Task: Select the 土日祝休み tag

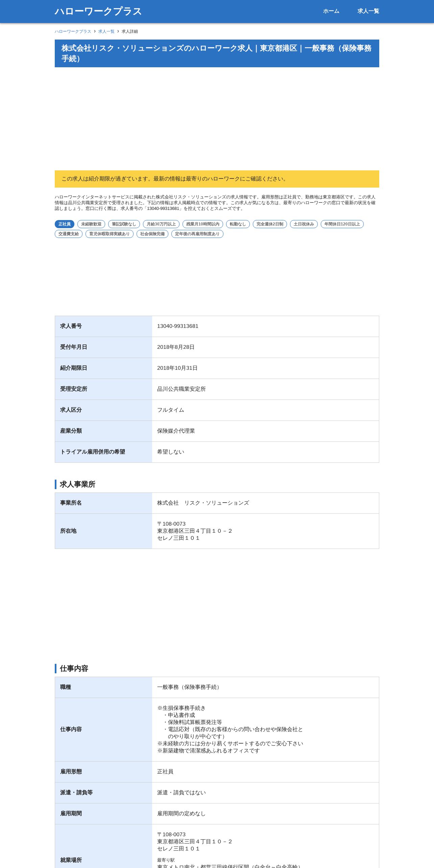Action: point(304,224)
